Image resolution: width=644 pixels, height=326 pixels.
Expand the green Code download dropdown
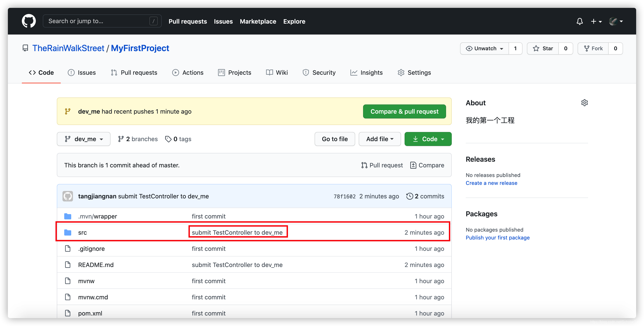pos(428,139)
